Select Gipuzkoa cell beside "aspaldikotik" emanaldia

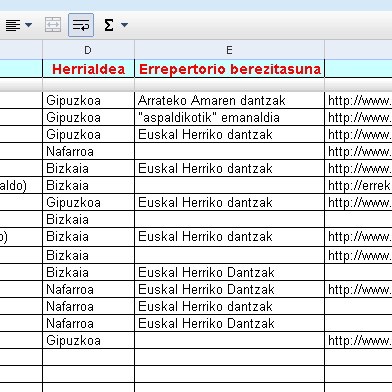click(x=88, y=117)
